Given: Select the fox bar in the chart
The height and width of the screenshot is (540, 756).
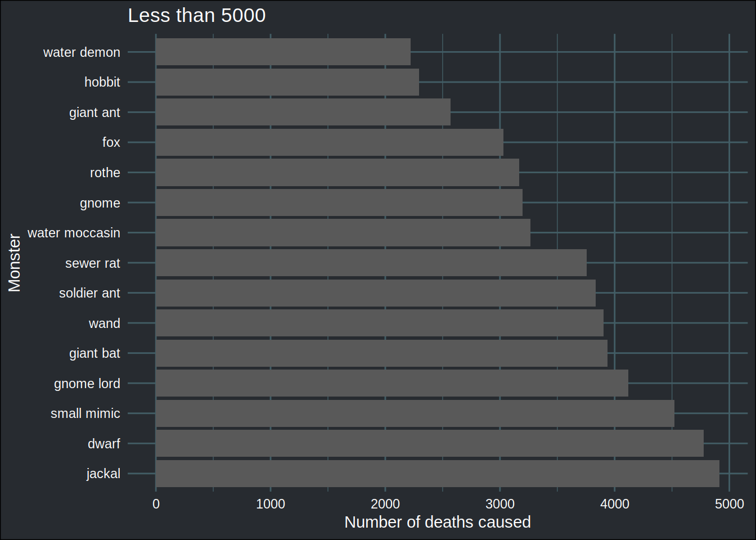Looking at the screenshot, I should [330, 142].
